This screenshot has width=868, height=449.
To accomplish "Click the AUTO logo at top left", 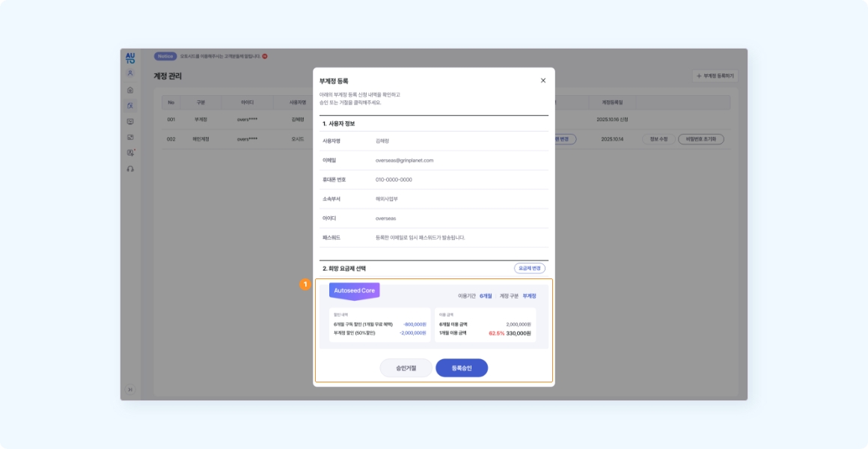I will tap(130, 58).
